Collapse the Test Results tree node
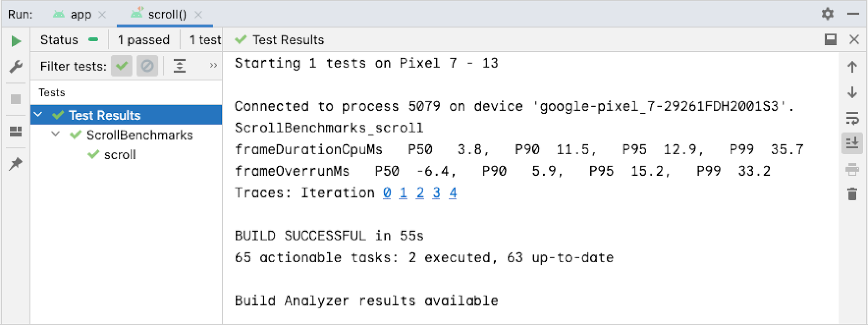Viewport: 868px width, 325px height. click(38, 114)
